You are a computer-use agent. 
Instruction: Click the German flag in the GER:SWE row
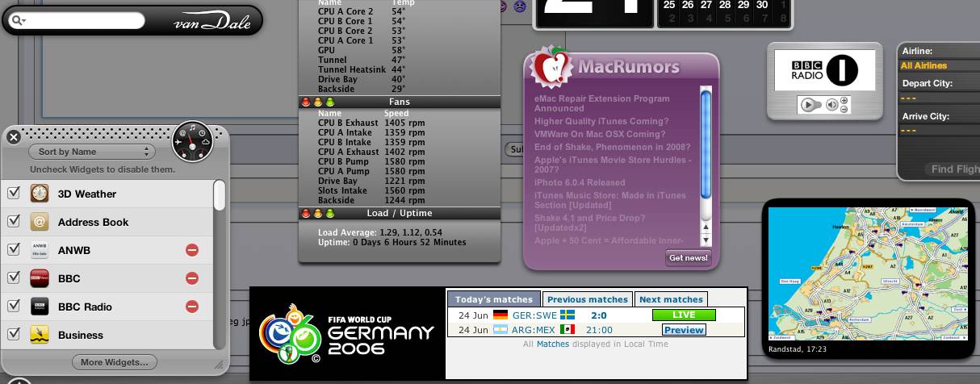500,315
